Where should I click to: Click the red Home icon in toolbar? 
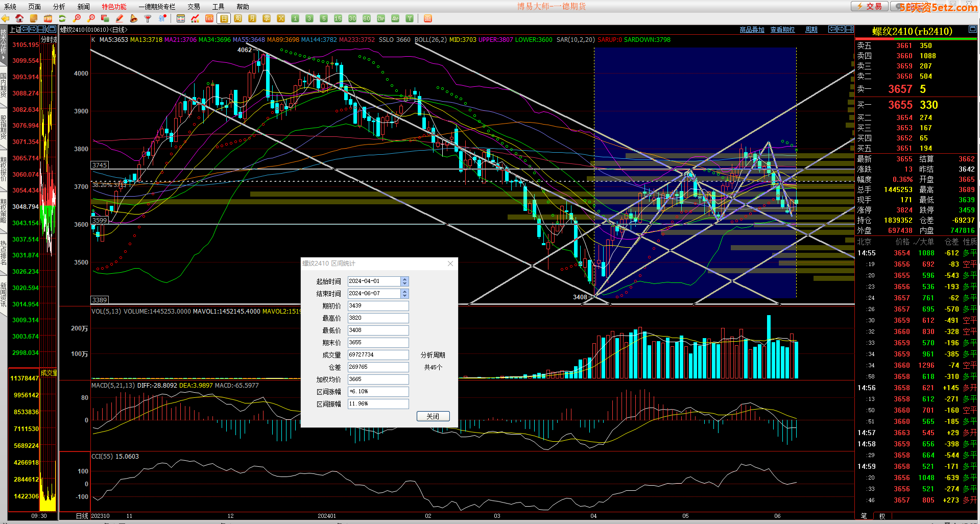(x=19, y=18)
